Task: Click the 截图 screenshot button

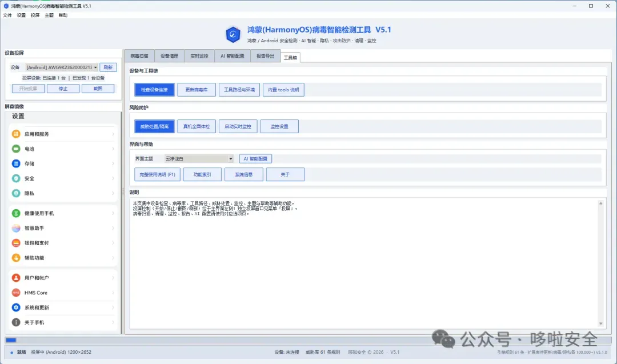Action: tap(98, 89)
